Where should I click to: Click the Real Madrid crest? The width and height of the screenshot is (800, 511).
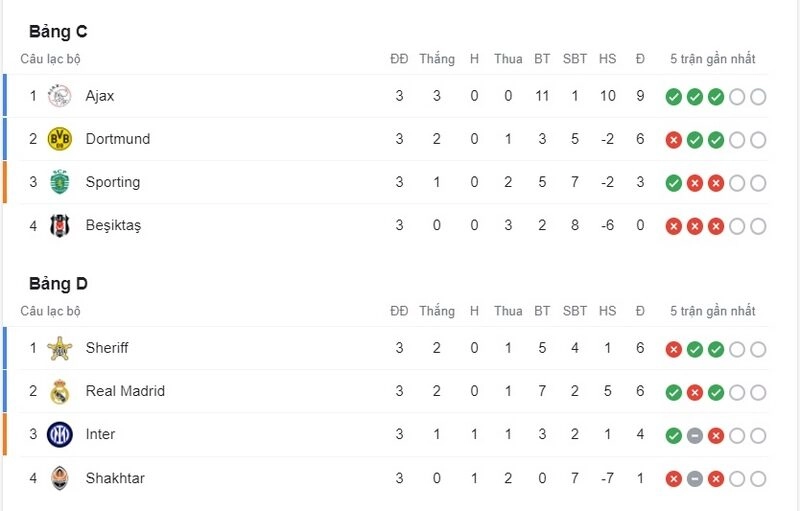point(59,392)
